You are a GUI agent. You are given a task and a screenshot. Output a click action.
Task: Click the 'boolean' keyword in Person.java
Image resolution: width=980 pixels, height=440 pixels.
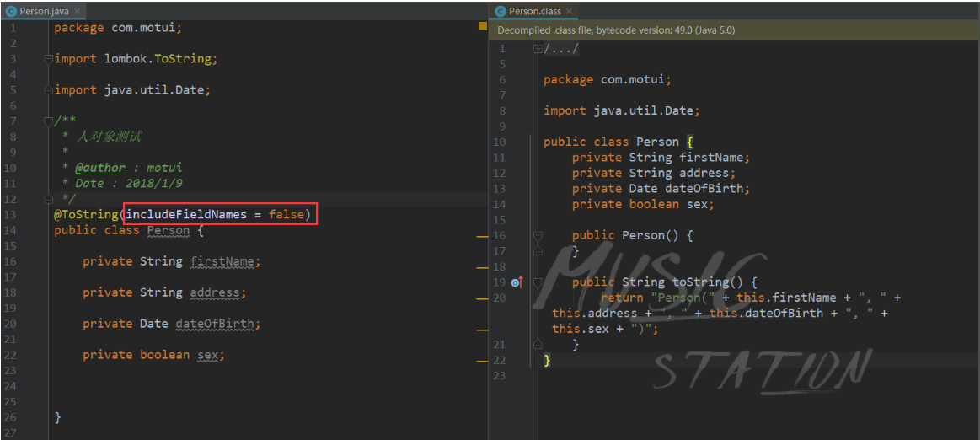[164, 355]
